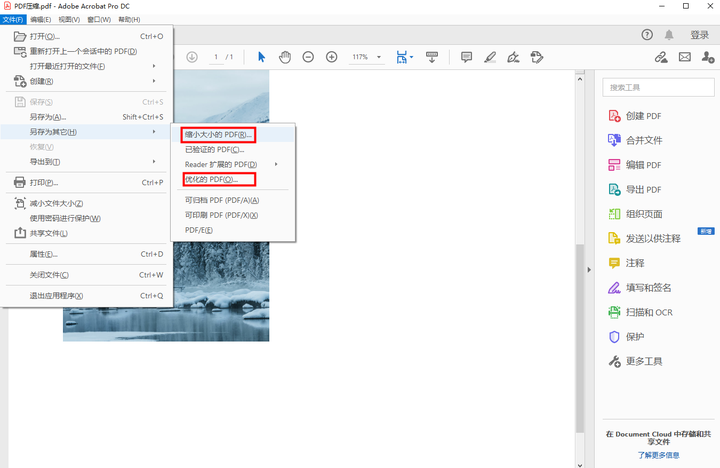Send file by email envelope icon
This screenshot has width=720, height=468.
(x=685, y=57)
